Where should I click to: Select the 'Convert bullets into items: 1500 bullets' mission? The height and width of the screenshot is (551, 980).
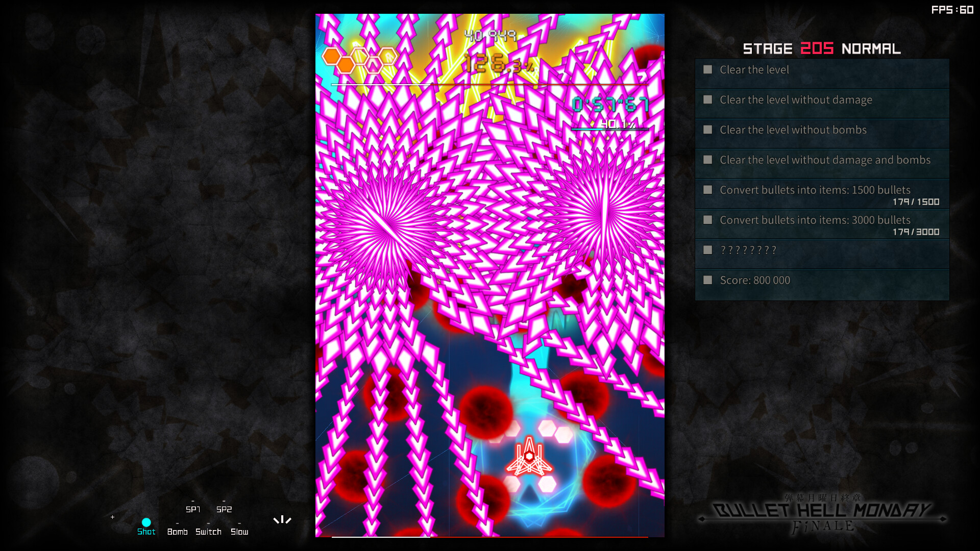point(707,190)
